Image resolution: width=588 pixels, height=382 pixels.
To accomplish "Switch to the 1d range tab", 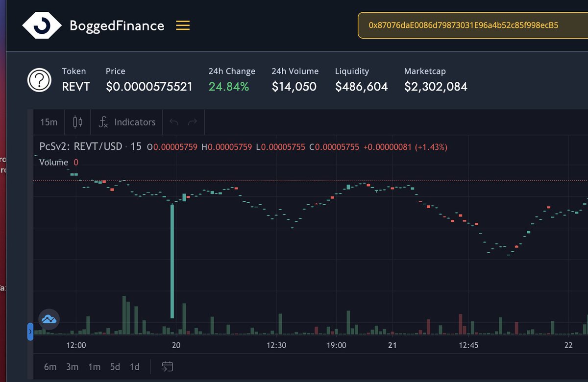I will point(134,366).
